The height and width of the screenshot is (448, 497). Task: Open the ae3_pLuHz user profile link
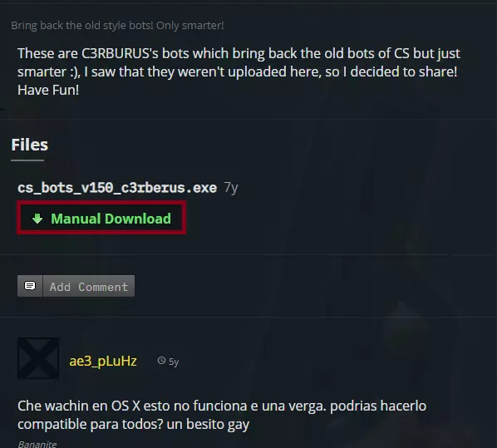[103, 361]
